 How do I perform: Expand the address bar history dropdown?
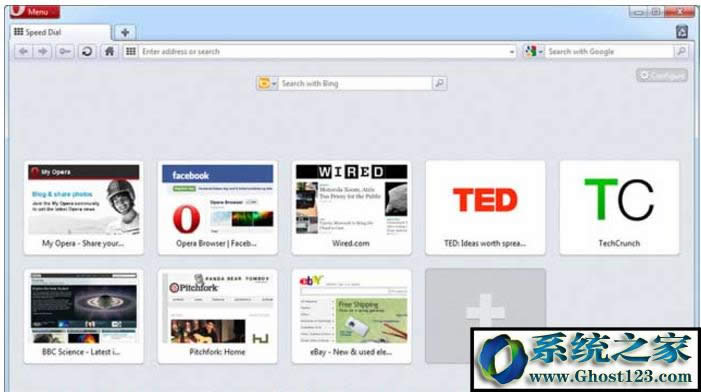[x=512, y=52]
